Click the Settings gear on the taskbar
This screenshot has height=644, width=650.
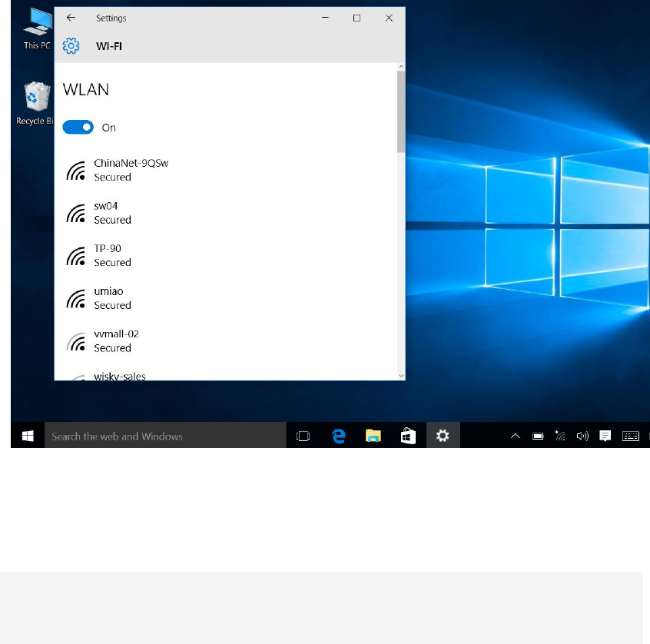443,436
